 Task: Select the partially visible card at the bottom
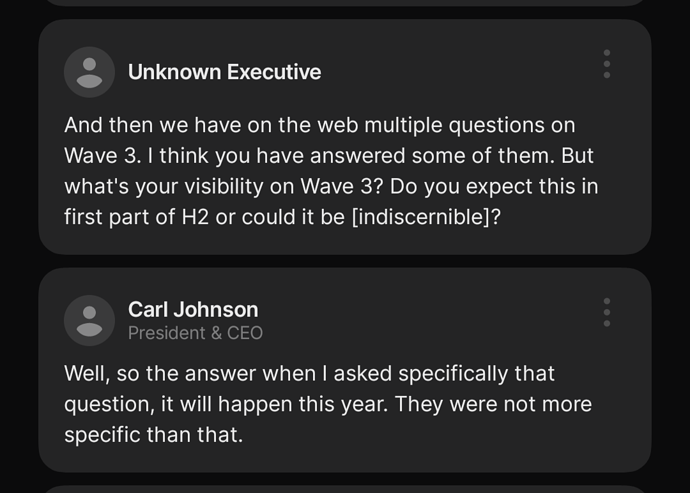(x=345, y=489)
